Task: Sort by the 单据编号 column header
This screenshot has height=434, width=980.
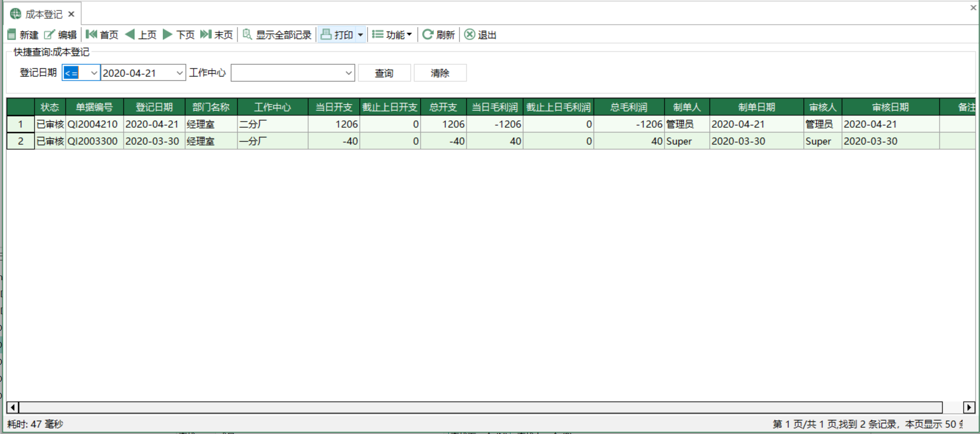Action: [94, 107]
